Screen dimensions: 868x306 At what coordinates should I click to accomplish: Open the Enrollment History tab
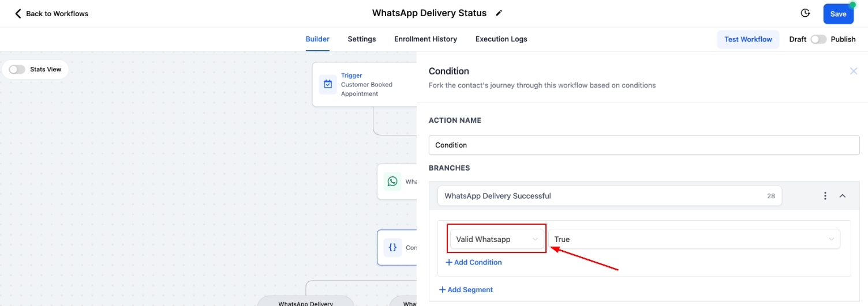point(425,39)
